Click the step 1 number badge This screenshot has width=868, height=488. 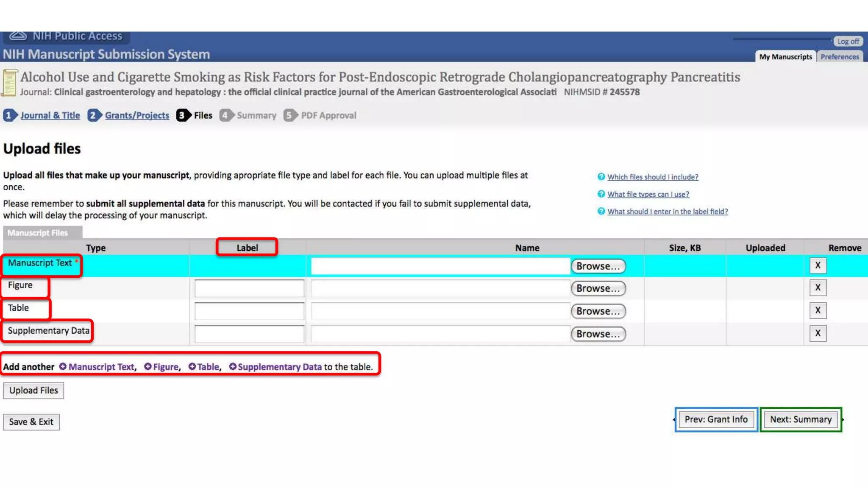coord(9,115)
